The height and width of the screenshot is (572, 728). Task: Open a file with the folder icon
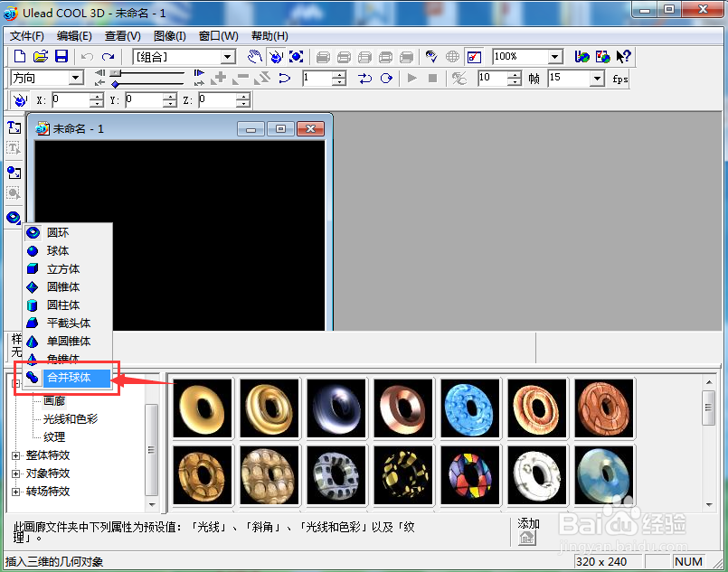tap(41, 57)
